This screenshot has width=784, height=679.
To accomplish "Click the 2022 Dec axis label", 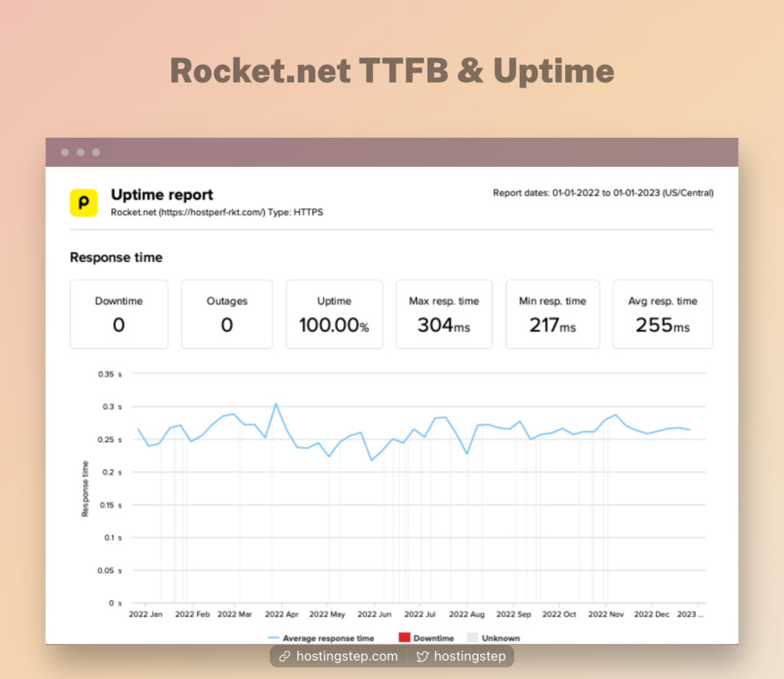I will 652,614.
